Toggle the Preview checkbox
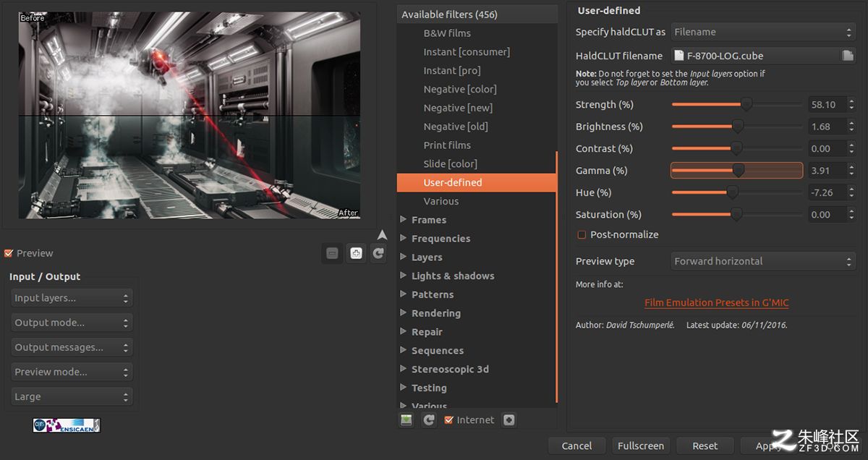Image resolution: width=868 pixels, height=460 pixels. 9,253
